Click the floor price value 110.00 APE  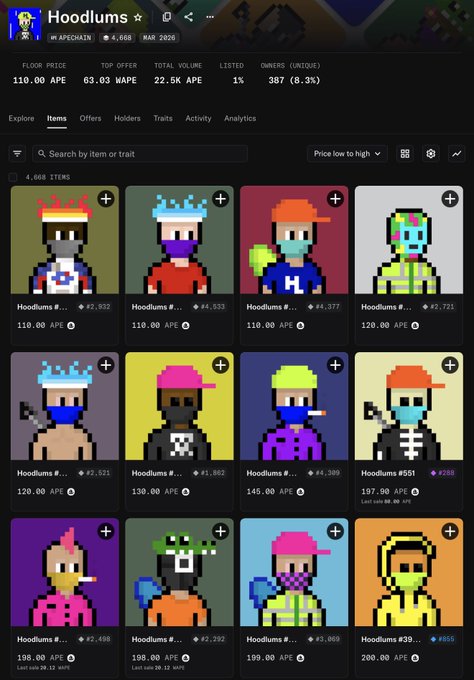[39, 80]
